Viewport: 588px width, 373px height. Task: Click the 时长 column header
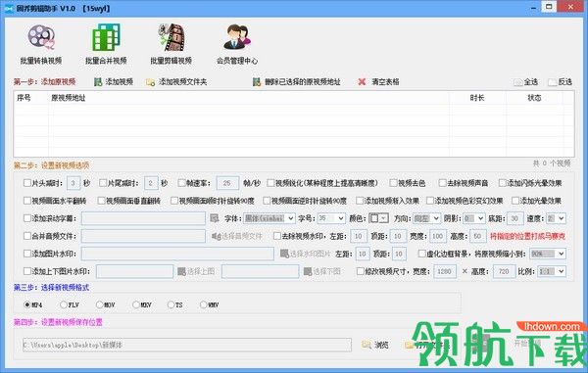pos(477,98)
